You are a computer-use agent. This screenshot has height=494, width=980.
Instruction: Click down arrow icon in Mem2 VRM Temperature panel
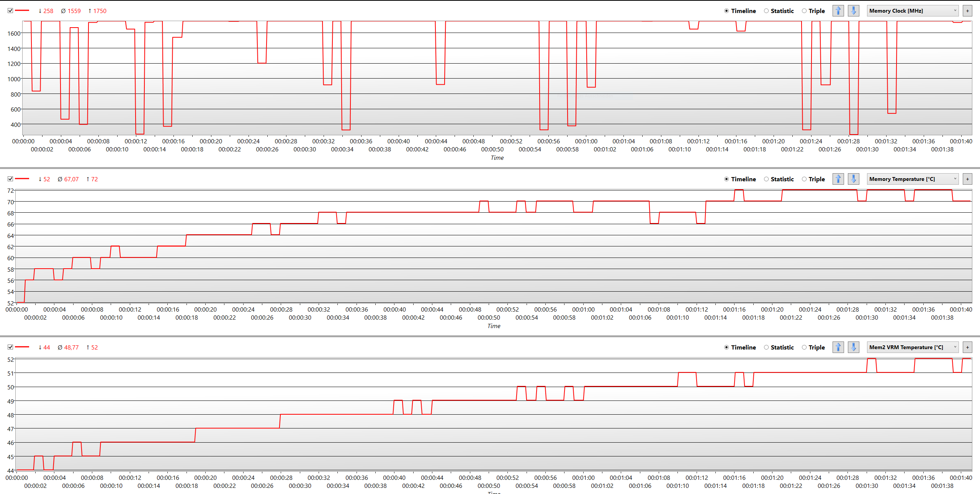click(853, 347)
